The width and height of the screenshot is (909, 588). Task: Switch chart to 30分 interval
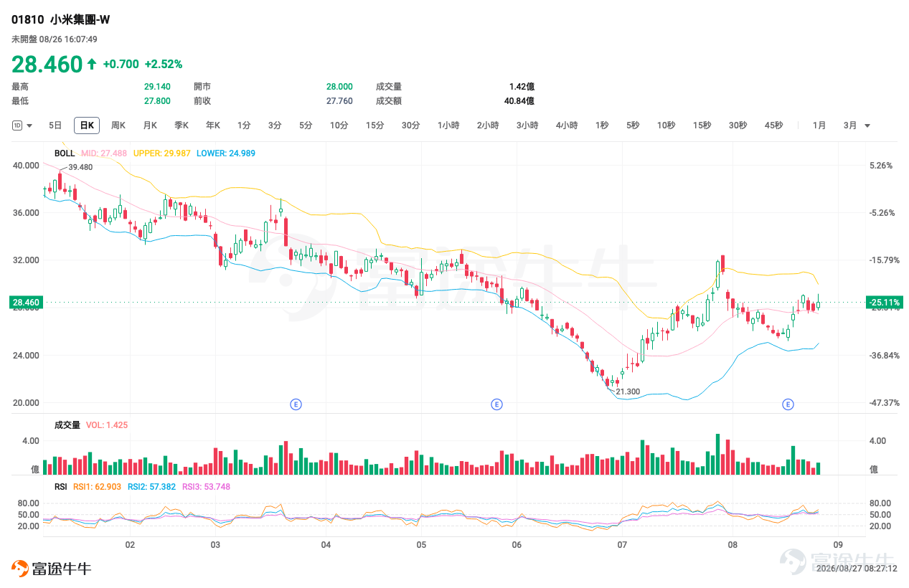(410, 125)
